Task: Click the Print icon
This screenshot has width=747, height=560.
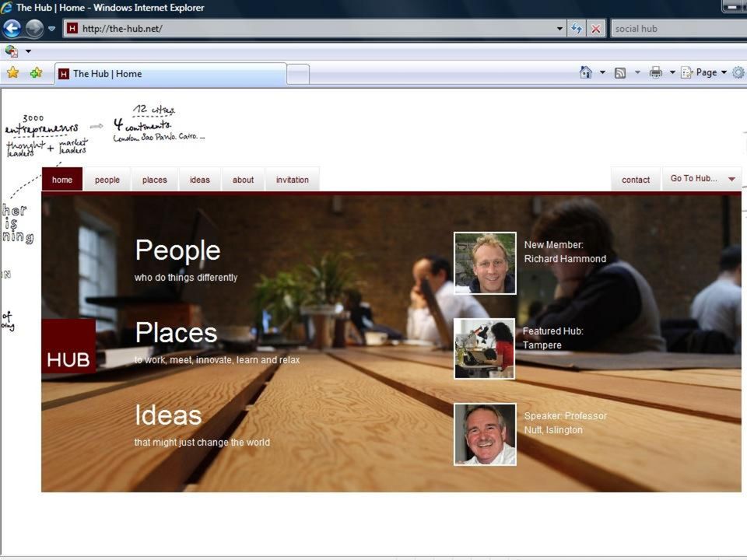Action: coord(656,72)
